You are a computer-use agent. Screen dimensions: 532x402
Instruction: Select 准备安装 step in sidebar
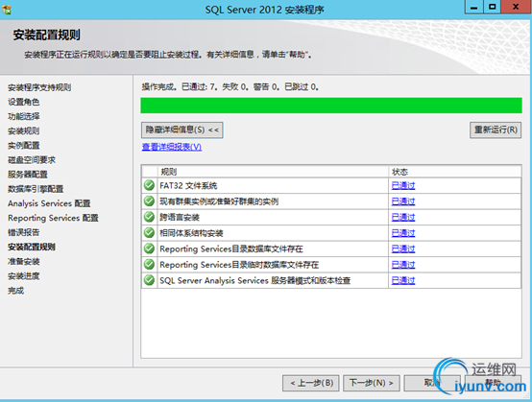(24, 261)
